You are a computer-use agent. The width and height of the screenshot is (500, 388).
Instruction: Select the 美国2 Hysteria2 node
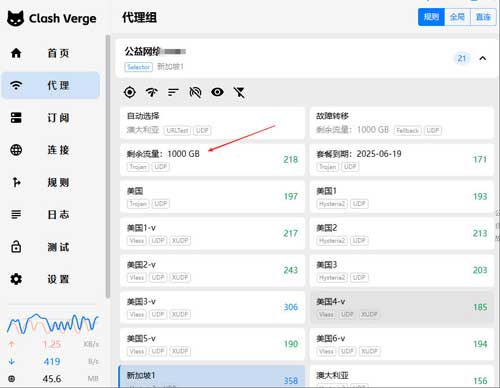(402, 233)
